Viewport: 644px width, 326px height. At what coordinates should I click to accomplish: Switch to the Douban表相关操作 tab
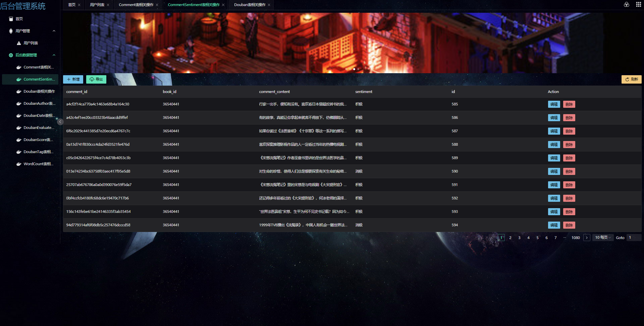click(x=250, y=5)
